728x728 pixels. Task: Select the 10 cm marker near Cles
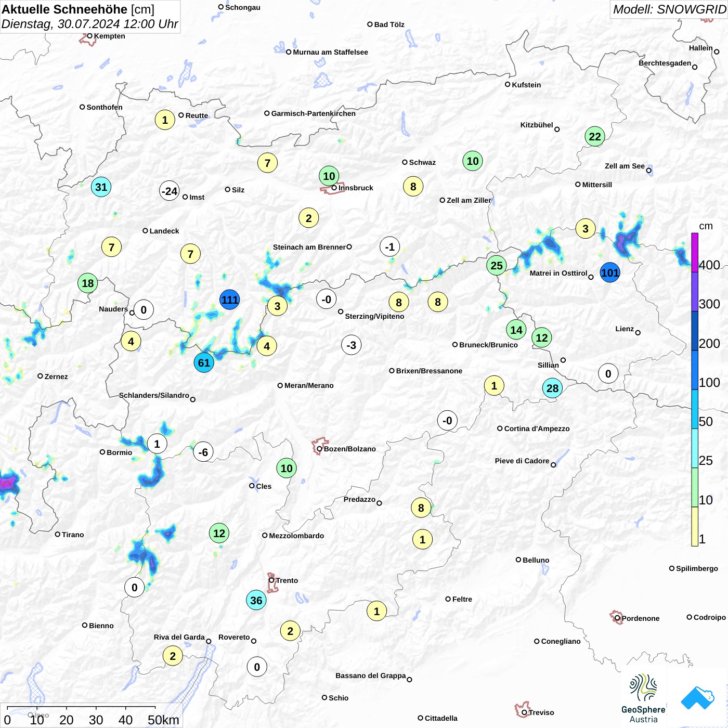(287, 468)
